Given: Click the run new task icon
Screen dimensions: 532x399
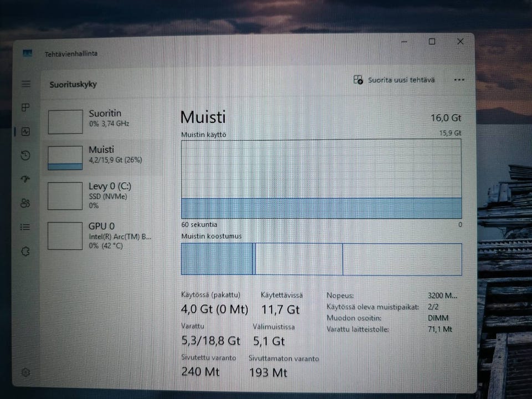Looking at the screenshot, I should 358,80.
